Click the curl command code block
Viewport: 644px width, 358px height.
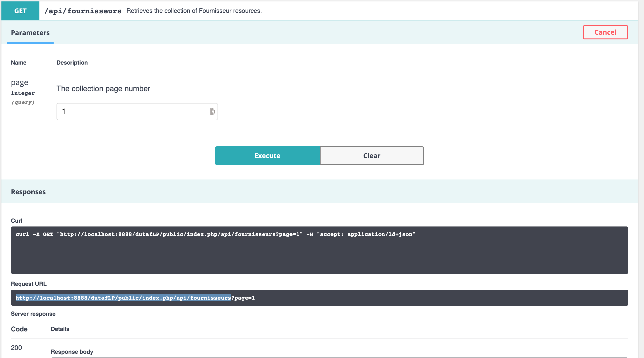319,250
